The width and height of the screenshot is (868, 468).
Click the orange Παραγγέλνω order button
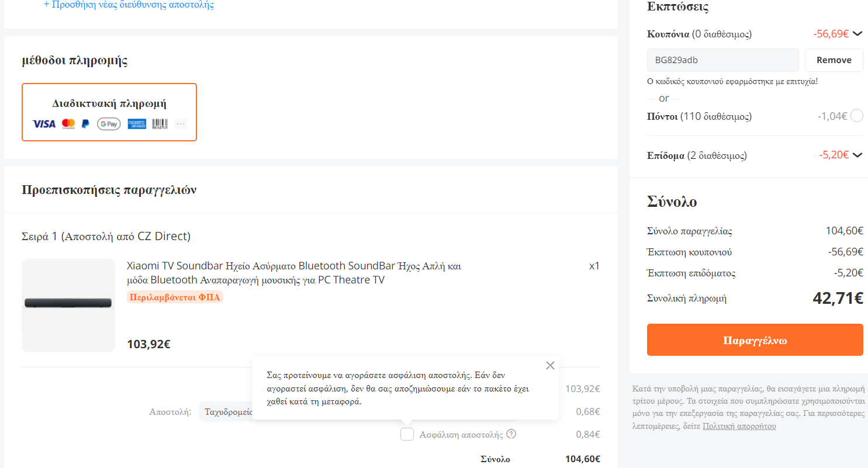pyautogui.click(x=755, y=340)
